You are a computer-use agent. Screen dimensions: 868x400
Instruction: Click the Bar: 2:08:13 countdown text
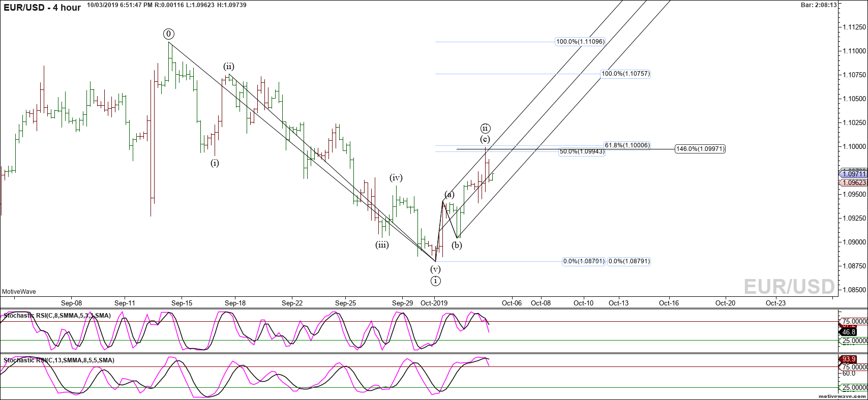819,5
